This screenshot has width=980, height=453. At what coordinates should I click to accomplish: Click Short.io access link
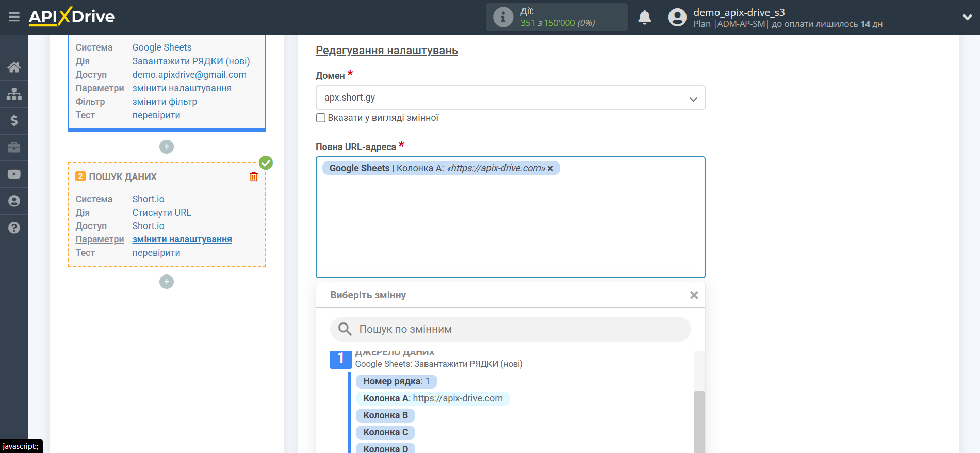148,226
